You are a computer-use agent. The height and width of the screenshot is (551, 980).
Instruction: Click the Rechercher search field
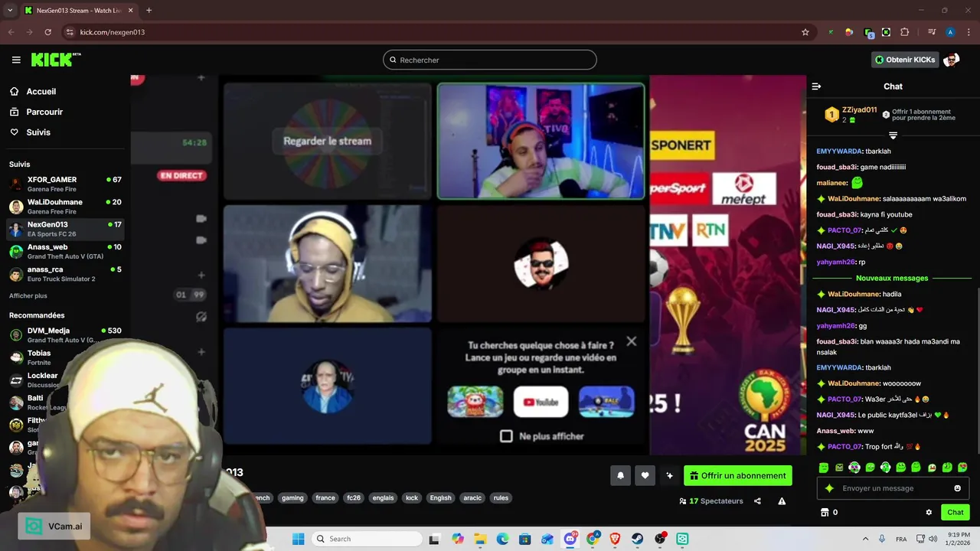[490, 60]
